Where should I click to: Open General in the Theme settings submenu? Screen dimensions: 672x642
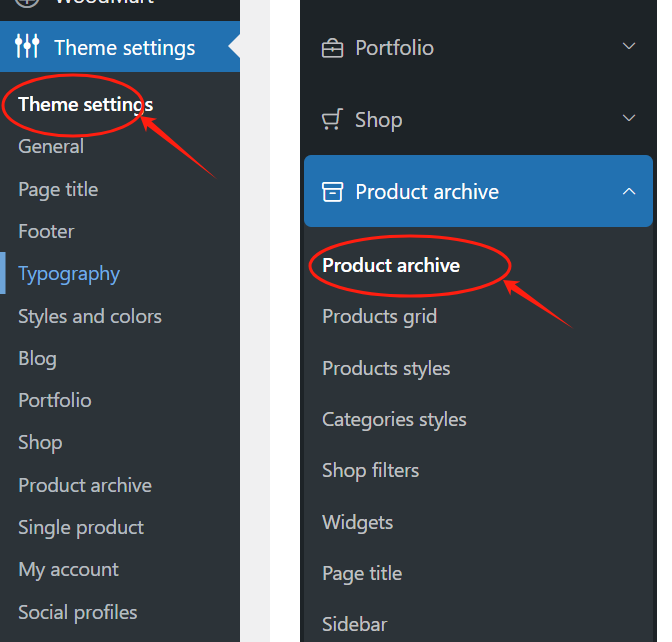51,147
